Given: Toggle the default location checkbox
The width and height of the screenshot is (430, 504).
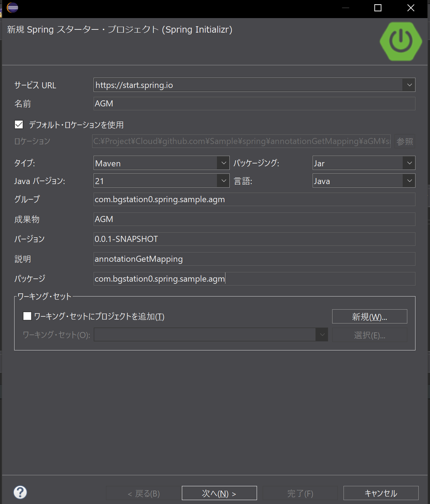Looking at the screenshot, I should [x=18, y=124].
